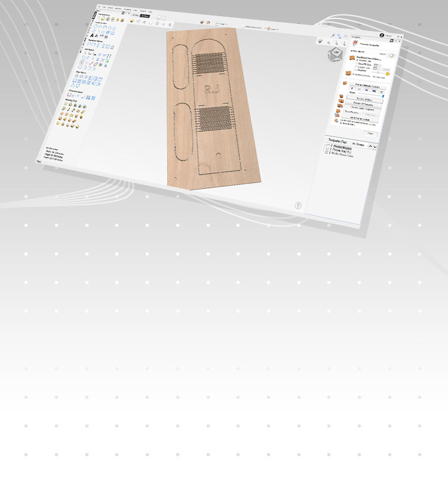Click the sun lighting icon in the preview panel
Image resolution: width=448 pixels, height=478 pixels.
tap(388, 74)
